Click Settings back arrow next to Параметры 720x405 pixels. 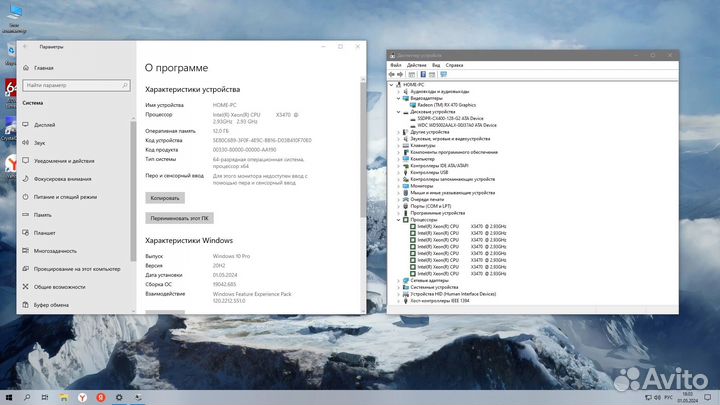coord(25,46)
